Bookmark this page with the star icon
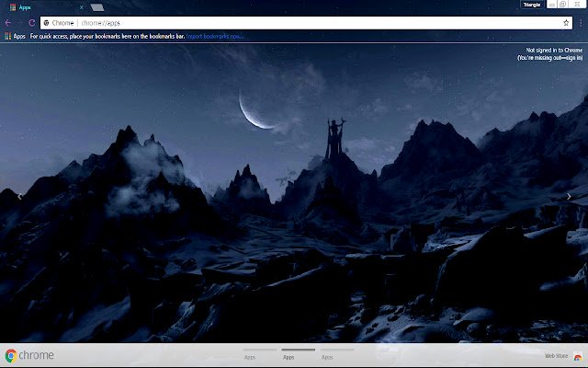Screen dimensions: 588x368 [566, 23]
